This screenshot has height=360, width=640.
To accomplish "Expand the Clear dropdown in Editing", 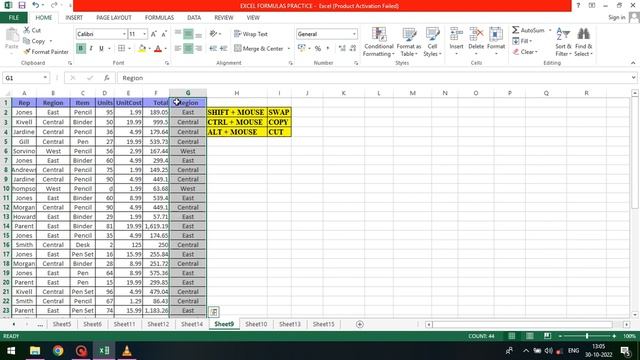I will coord(536,52).
